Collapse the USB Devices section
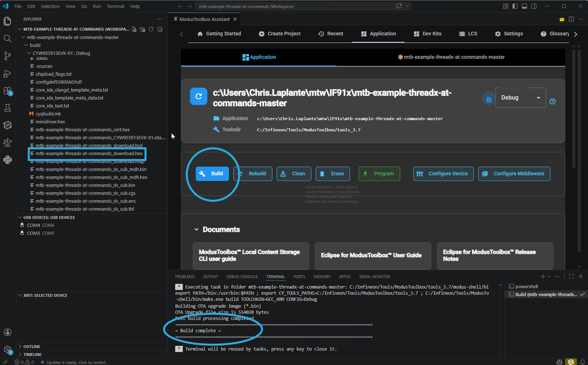 20,217
